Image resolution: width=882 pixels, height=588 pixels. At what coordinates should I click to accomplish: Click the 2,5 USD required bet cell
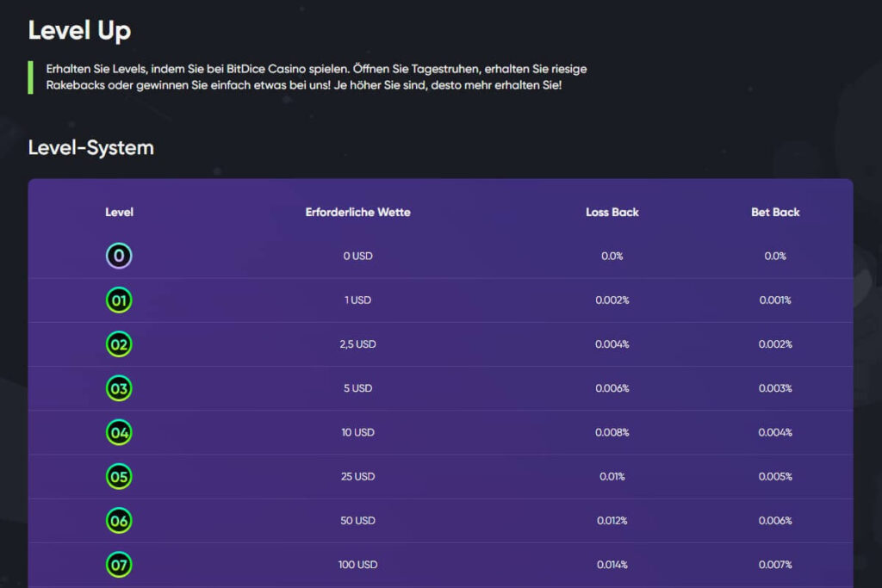click(x=357, y=344)
